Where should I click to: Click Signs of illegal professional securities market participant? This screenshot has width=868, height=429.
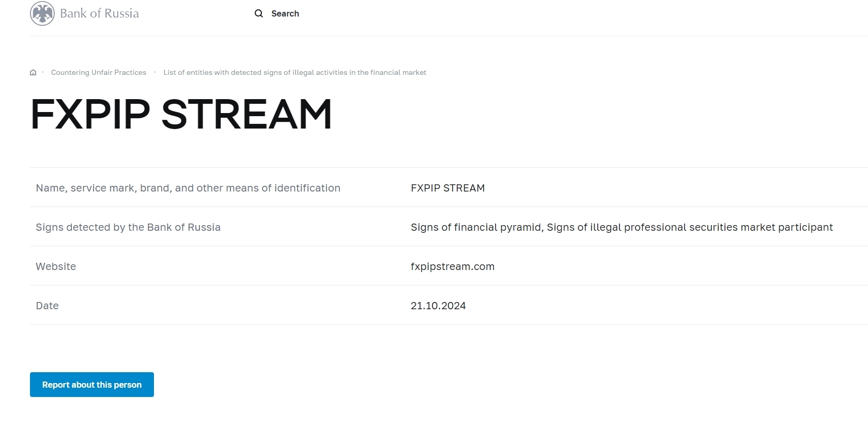(690, 227)
